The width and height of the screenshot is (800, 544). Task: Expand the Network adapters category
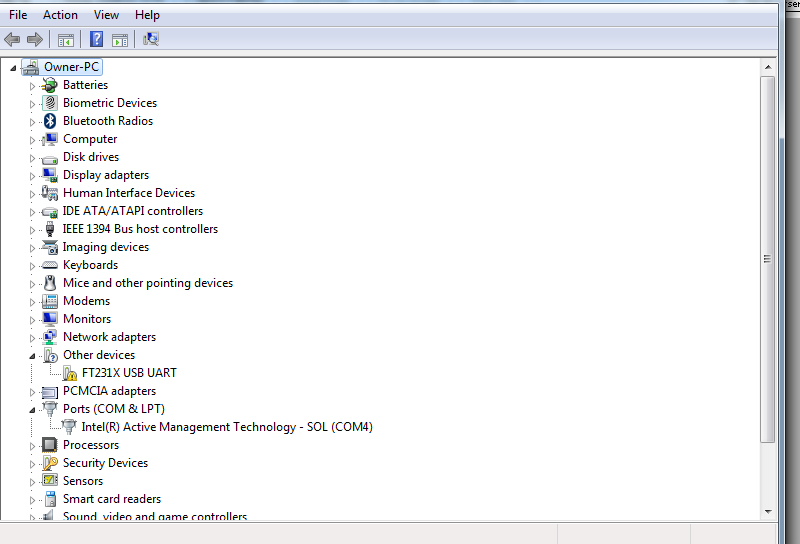[32, 337]
